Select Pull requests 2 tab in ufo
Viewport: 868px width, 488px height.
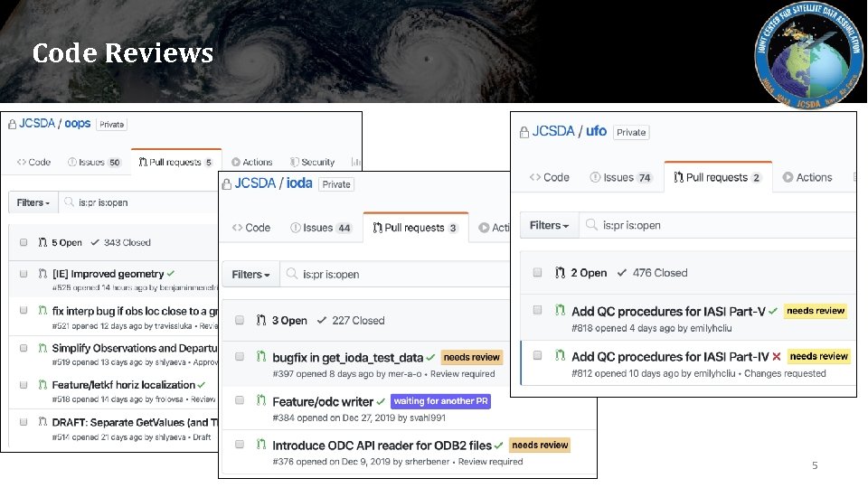[x=718, y=177]
